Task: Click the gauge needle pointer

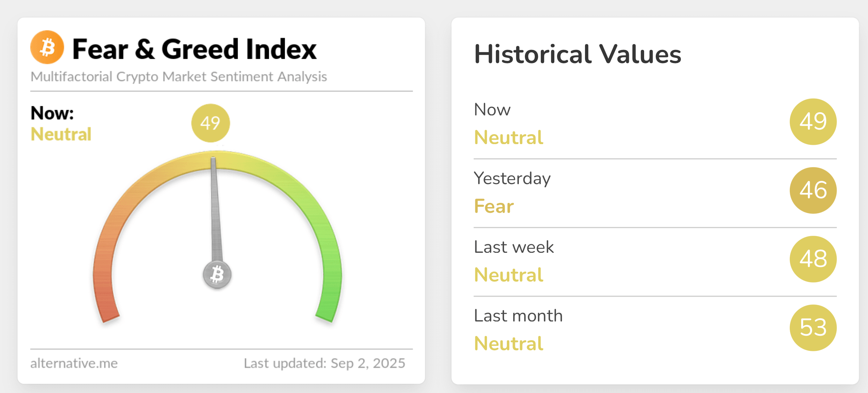Action: (216, 212)
